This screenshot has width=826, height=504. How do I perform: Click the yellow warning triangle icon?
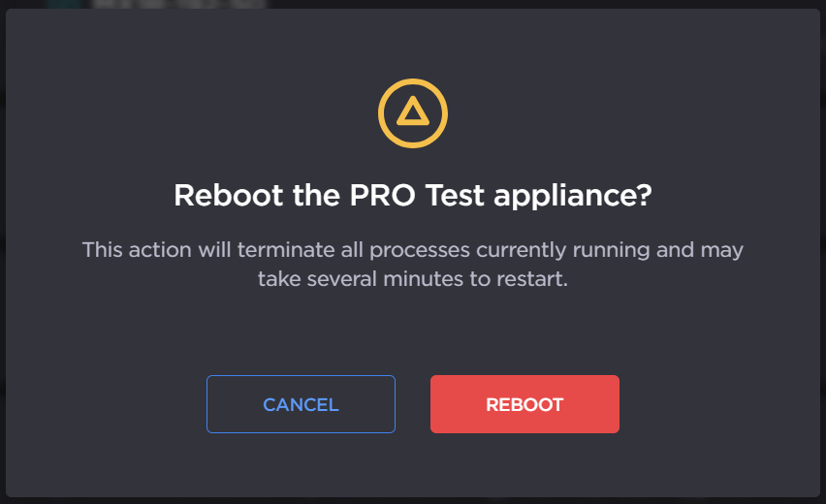(413, 112)
